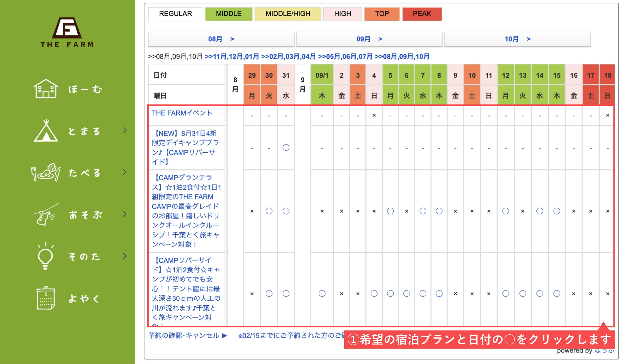Select グランテラス circle on Sep 8
The height and width of the screenshot is (364, 627).
click(x=439, y=211)
